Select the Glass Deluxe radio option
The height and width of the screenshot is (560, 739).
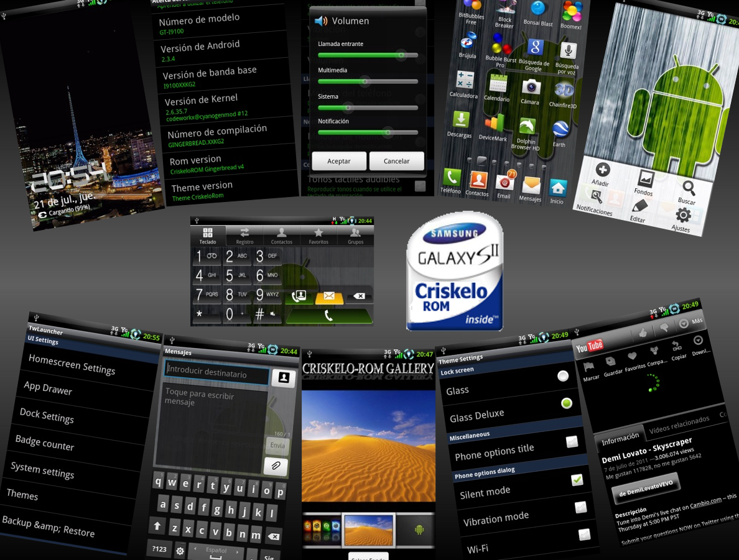click(x=566, y=403)
